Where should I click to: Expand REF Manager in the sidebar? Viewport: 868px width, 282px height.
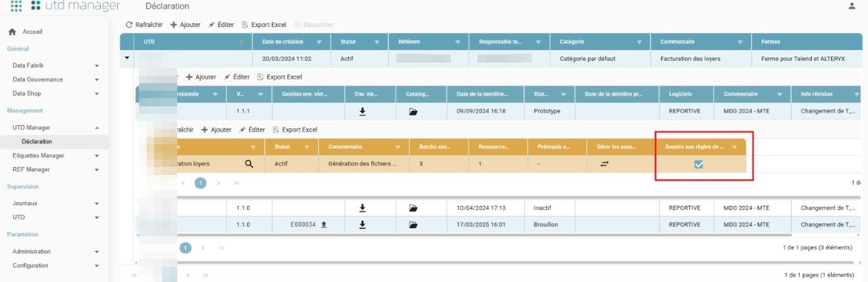point(97,169)
